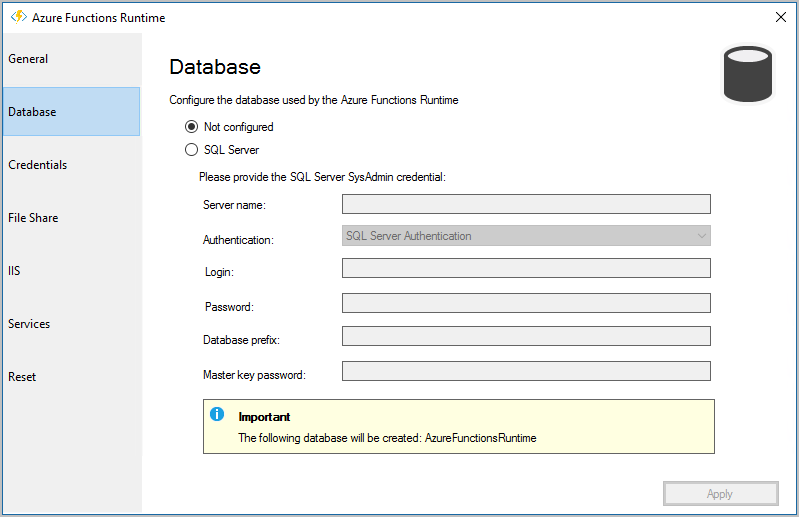Click the blue information icon
The width and height of the screenshot is (799, 517).
[x=217, y=415]
